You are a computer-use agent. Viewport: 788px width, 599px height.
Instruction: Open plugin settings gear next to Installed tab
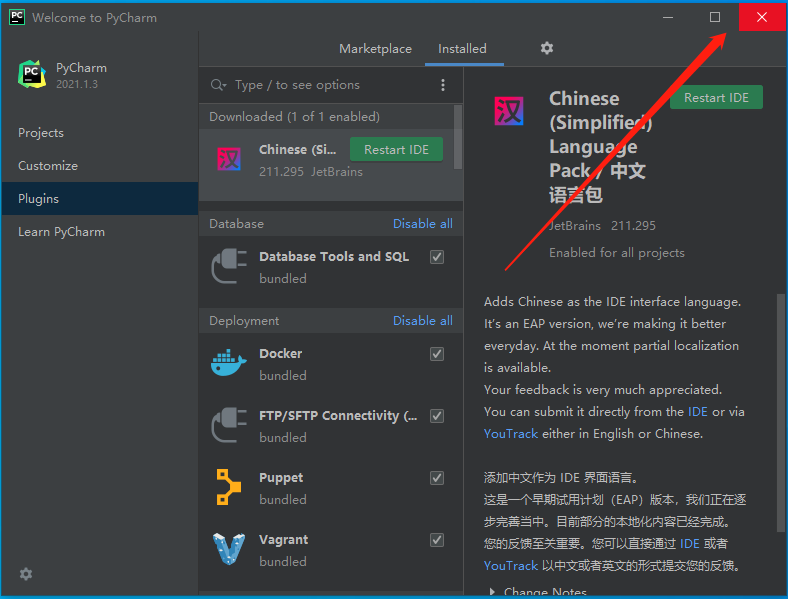[547, 48]
